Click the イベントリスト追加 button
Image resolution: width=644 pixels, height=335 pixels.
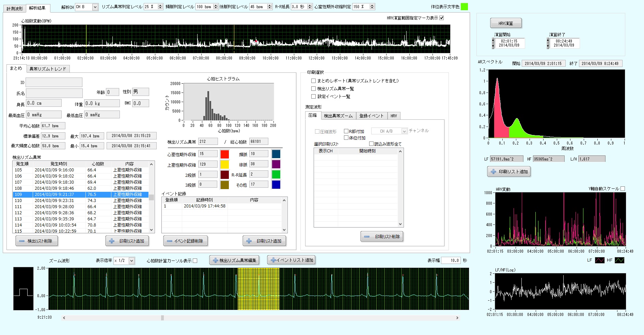[x=292, y=260]
